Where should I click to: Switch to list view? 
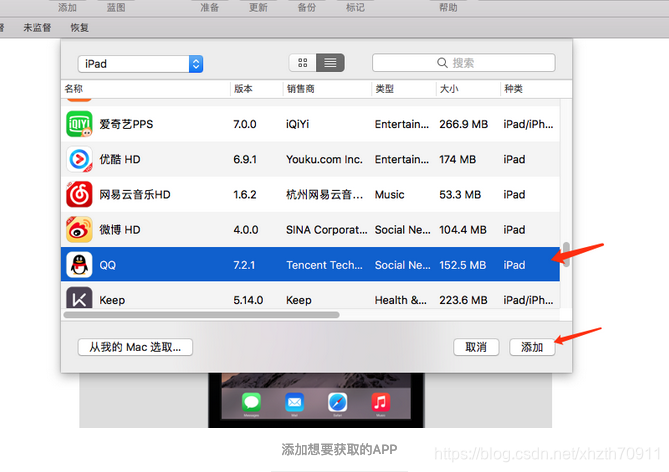click(330, 63)
